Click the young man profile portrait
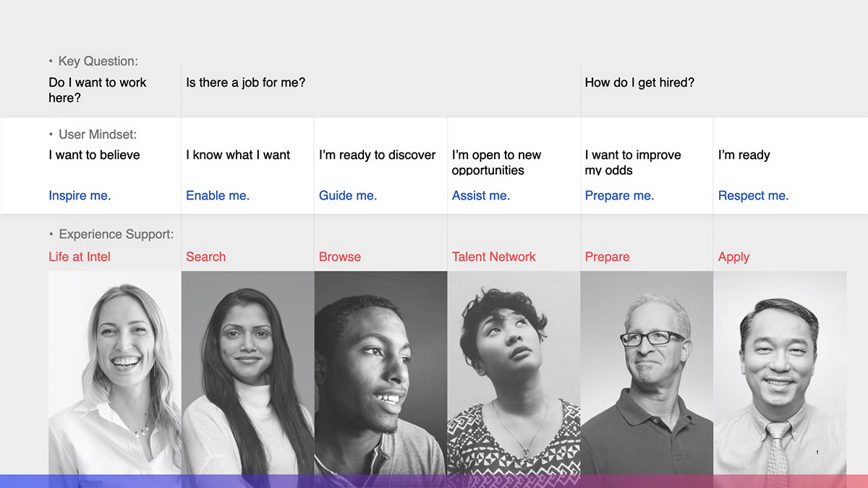This screenshot has width=868, height=488. (x=381, y=373)
